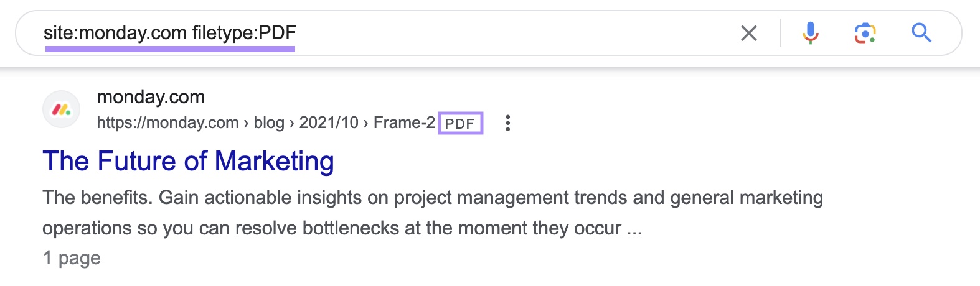Click the PDF file type badge
980x286 pixels.
click(x=460, y=123)
